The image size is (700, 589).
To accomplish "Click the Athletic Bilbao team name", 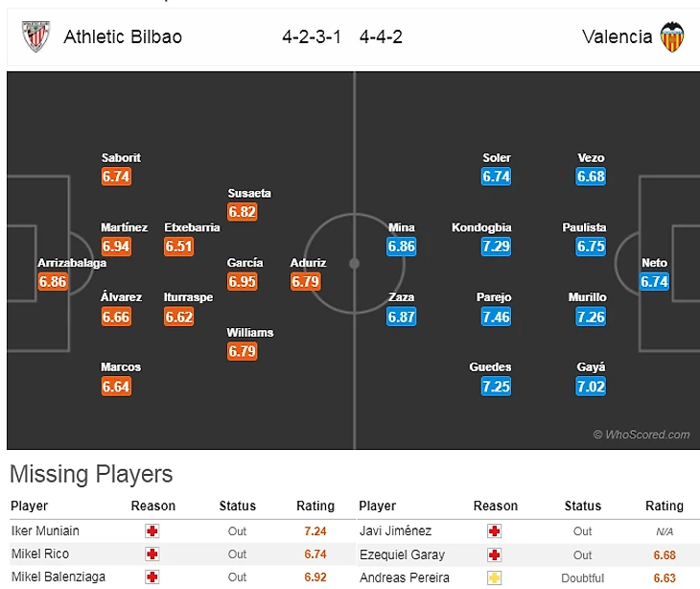I will [x=123, y=37].
